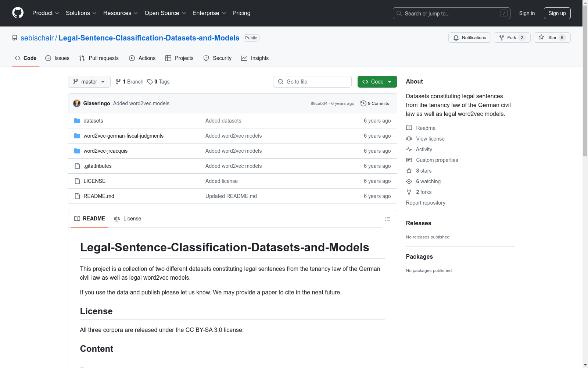The width and height of the screenshot is (588, 368).
Task: Open the Report repository link
Action: [426, 203]
